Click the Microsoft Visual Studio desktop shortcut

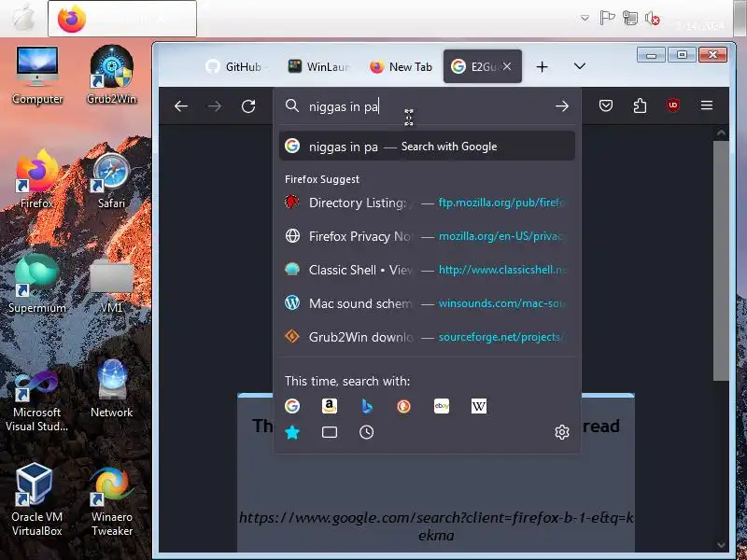click(x=37, y=401)
